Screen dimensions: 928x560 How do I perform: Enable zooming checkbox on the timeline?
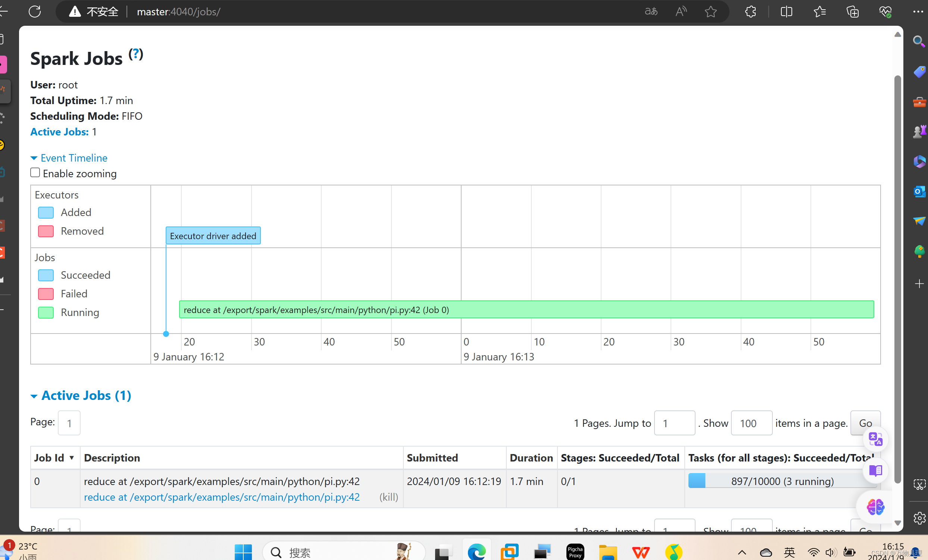pos(35,172)
